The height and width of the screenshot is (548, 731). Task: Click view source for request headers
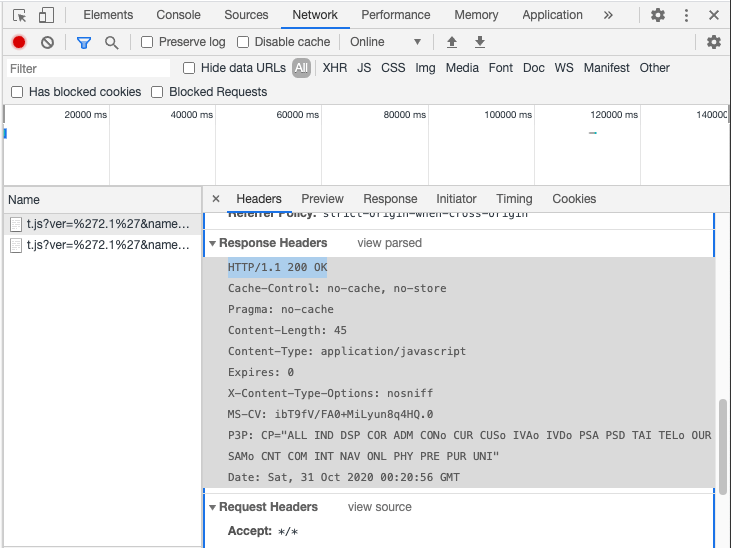[379, 507]
